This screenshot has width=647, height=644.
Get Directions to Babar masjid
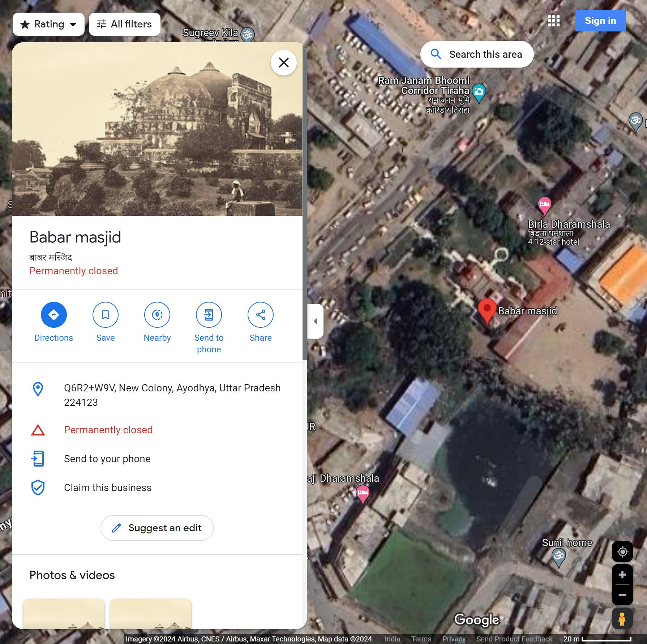[x=53, y=322]
